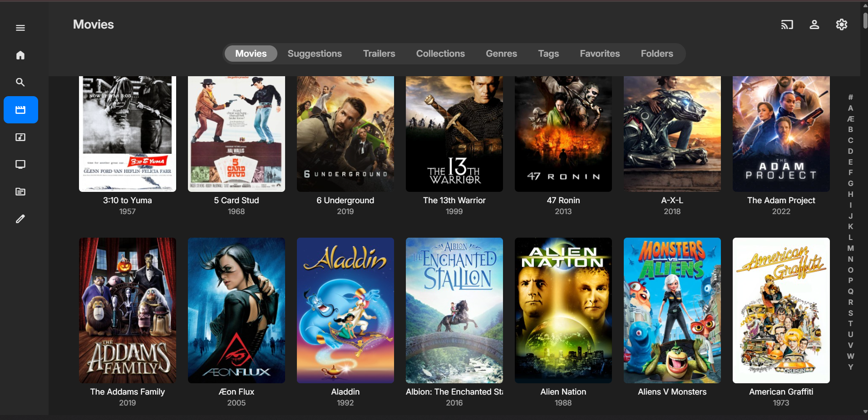Open the Collections tab
The width and height of the screenshot is (868, 420).
point(440,54)
